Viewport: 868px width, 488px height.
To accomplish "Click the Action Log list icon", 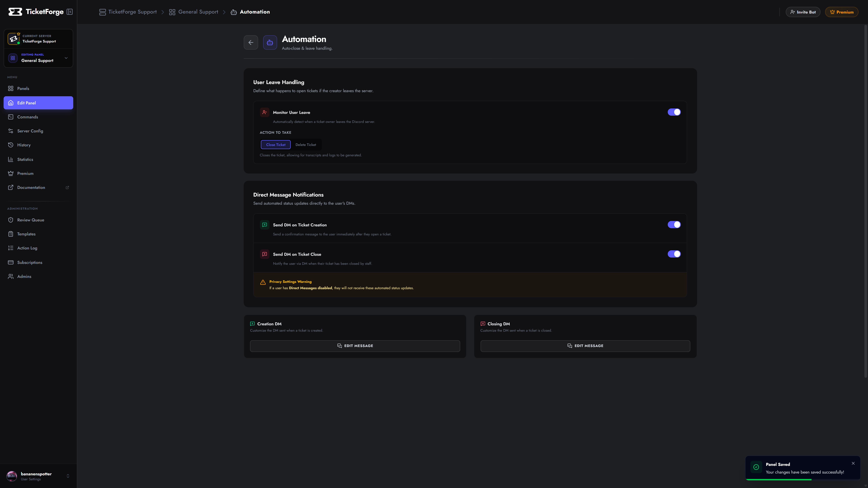I will (x=11, y=248).
